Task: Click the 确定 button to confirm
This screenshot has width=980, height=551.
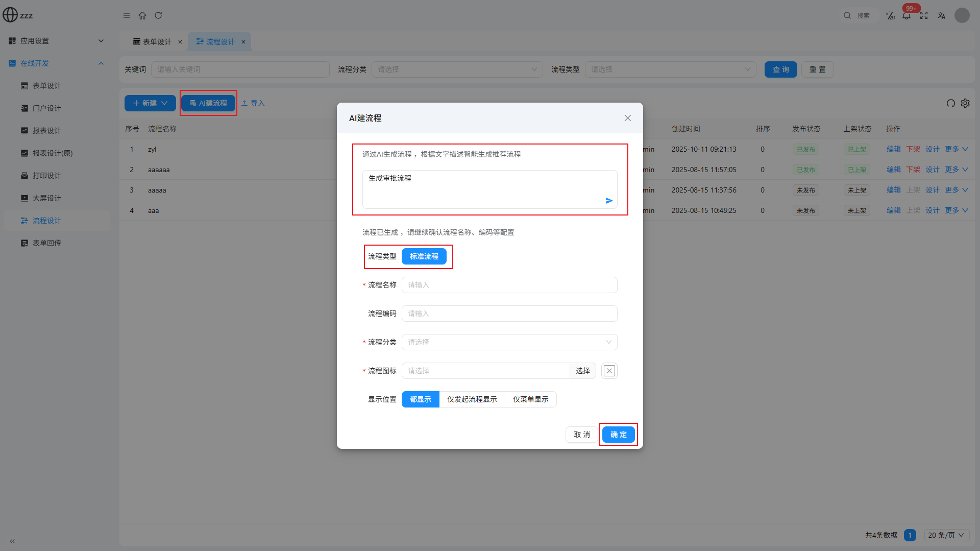Action: point(618,435)
